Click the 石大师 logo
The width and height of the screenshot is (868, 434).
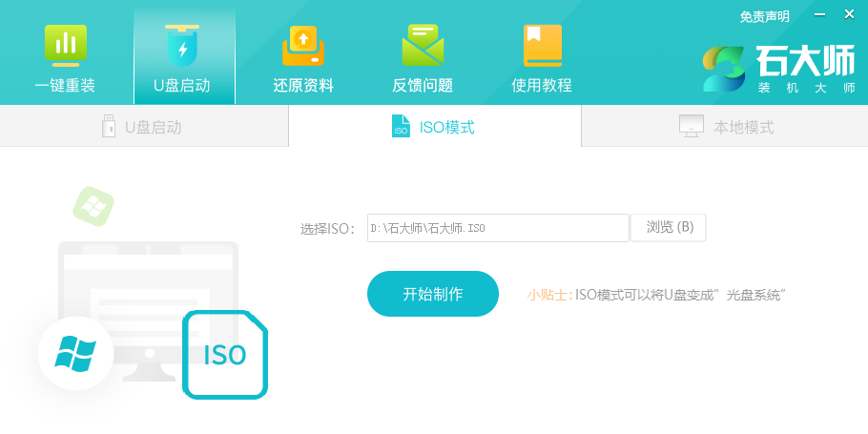click(779, 70)
